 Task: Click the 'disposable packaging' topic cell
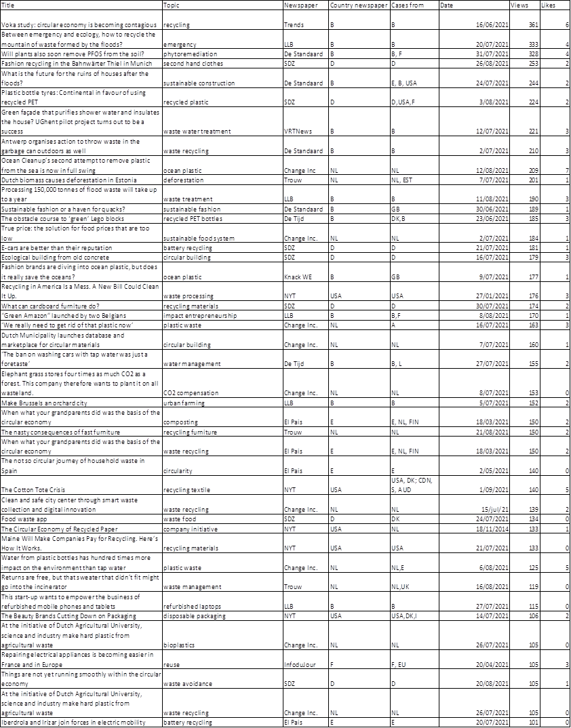(222, 616)
